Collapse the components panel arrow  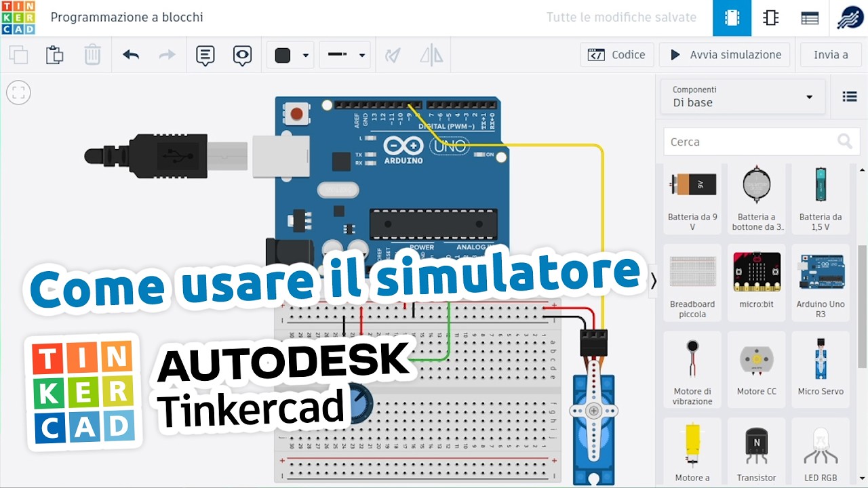pos(653,281)
